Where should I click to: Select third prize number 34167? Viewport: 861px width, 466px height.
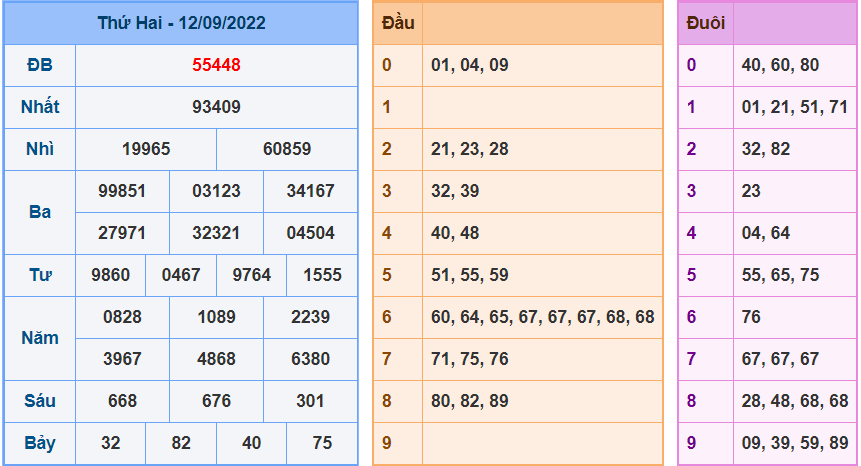(x=310, y=191)
